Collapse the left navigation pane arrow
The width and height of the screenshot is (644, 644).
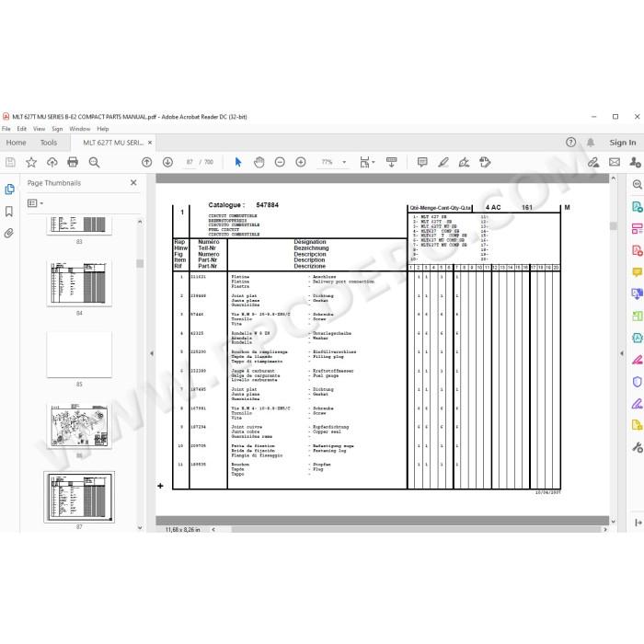(152, 353)
